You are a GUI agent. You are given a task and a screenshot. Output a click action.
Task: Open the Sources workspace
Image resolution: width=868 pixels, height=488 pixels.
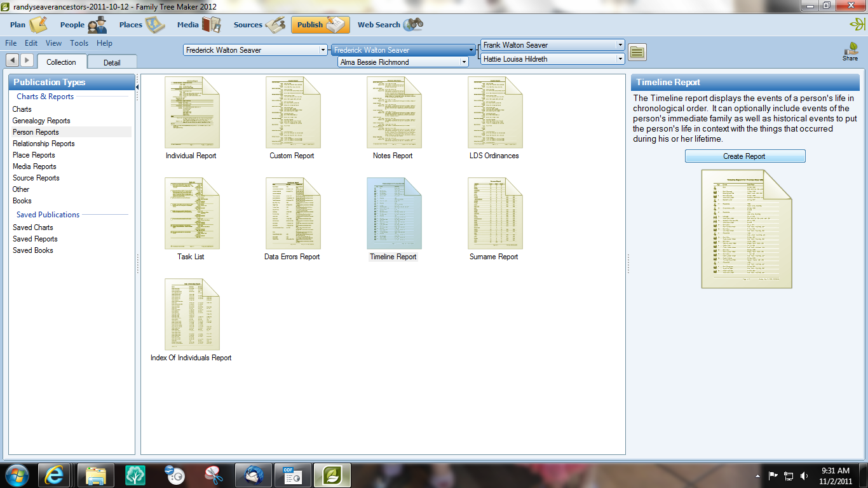pyautogui.click(x=259, y=25)
